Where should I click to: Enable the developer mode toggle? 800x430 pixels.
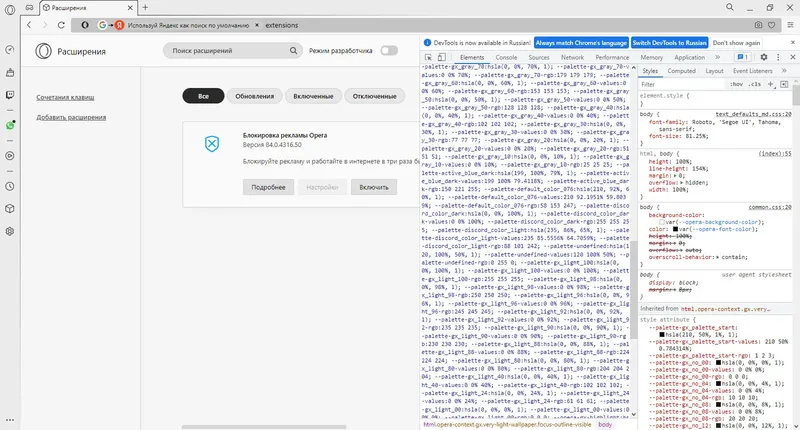pyautogui.click(x=389, y=50)
